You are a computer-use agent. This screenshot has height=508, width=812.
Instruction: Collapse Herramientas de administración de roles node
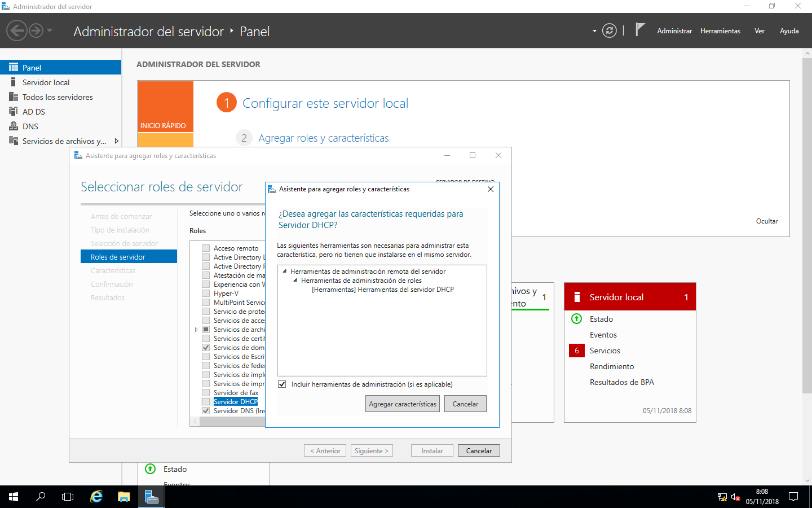tap(295, 280)
